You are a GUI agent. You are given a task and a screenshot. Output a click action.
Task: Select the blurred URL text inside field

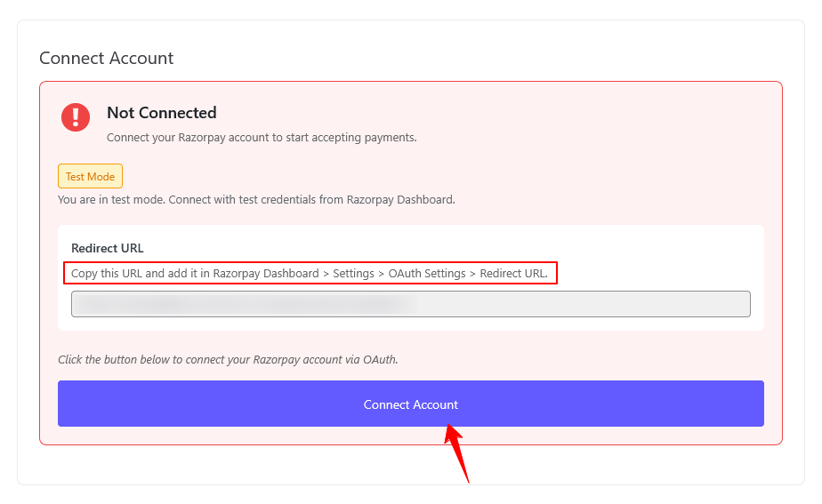click(246, 304)
